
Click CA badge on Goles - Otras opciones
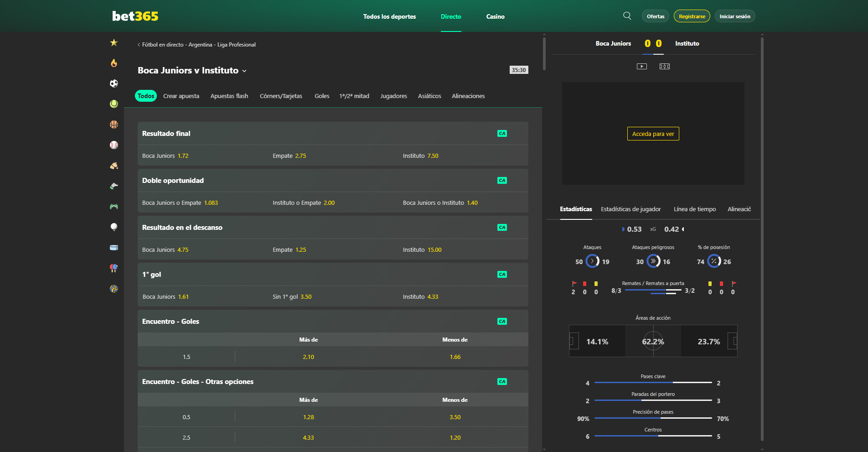502,382
